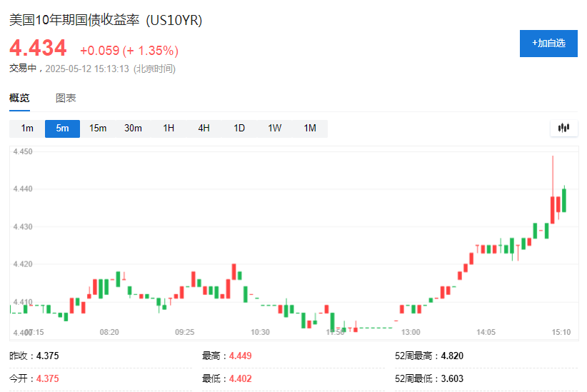Switch to the 概览 tab
The height and width of the screenshot is (392, 587).
tap(19, 99)
